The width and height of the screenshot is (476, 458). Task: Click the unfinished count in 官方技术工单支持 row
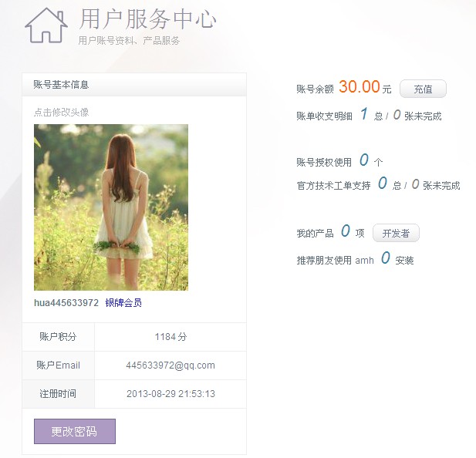pos(415,184)
